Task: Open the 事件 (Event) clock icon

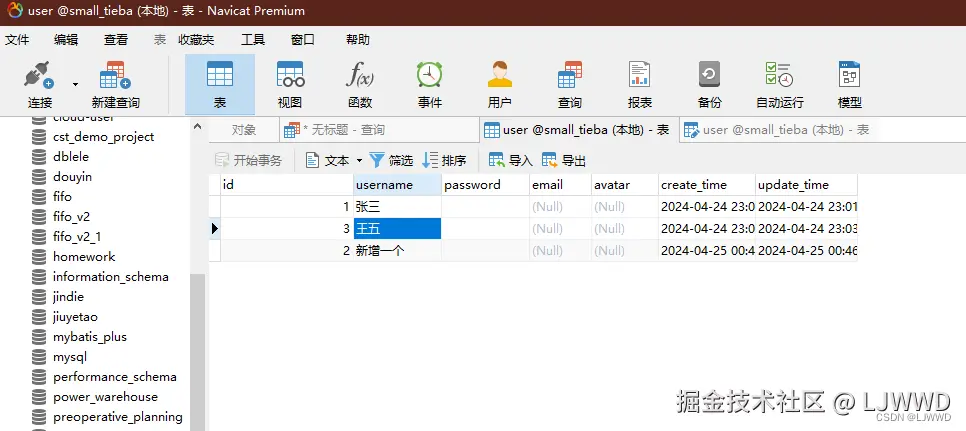Action: coord(429,84)
